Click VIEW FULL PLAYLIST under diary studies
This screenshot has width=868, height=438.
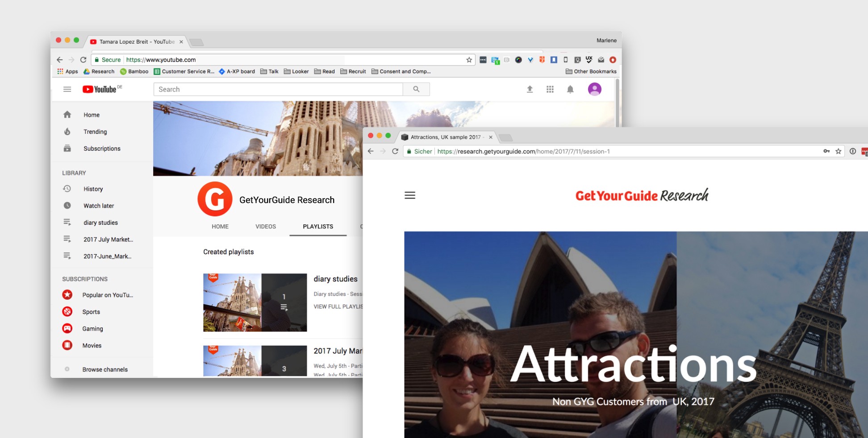coord(338,306)
